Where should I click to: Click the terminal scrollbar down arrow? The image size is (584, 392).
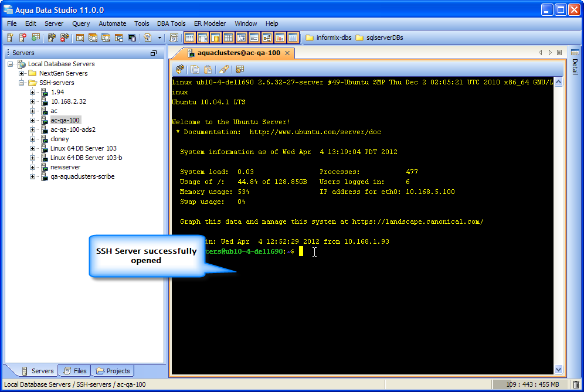[558, 369]
